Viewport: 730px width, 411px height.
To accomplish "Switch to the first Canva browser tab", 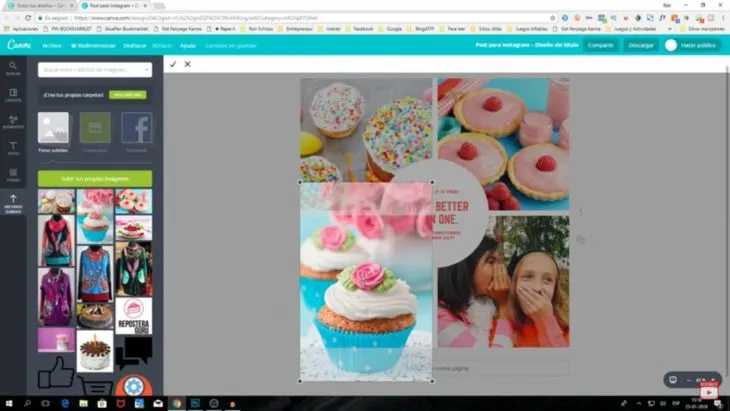I will pyautogui.click(x=40, y=6).
